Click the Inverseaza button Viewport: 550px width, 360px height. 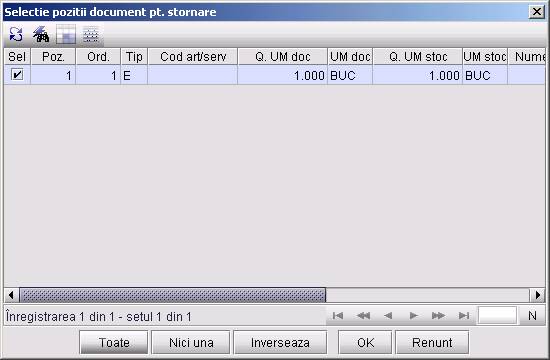coord(280,342)
